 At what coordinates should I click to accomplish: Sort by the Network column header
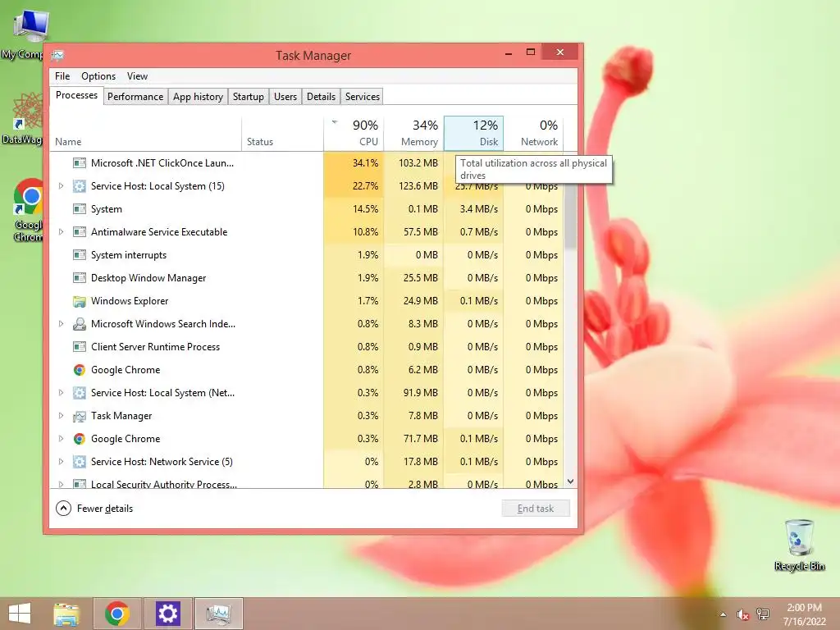point(533,133)
